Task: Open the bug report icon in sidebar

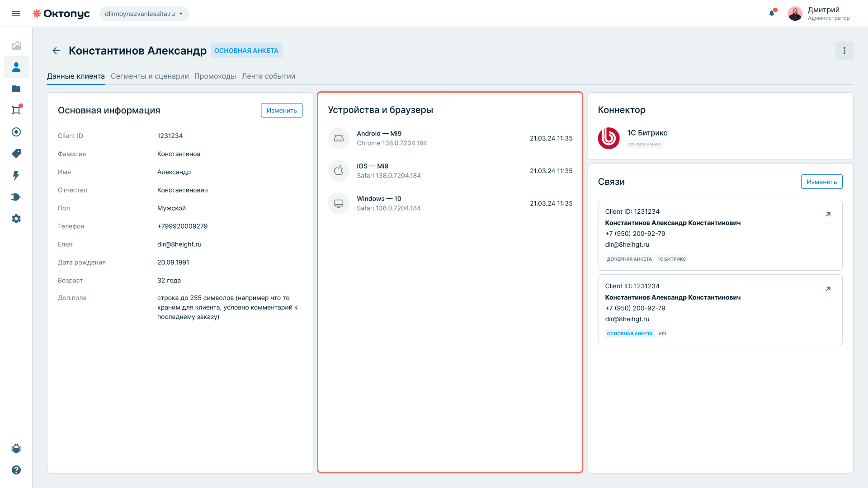Action: 16,448
